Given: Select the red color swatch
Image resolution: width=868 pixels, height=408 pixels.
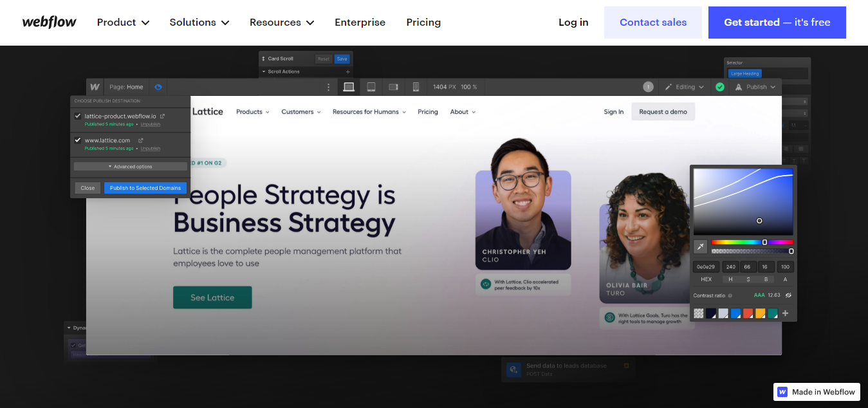Looking at the screenshot, I should pos(748,313).
